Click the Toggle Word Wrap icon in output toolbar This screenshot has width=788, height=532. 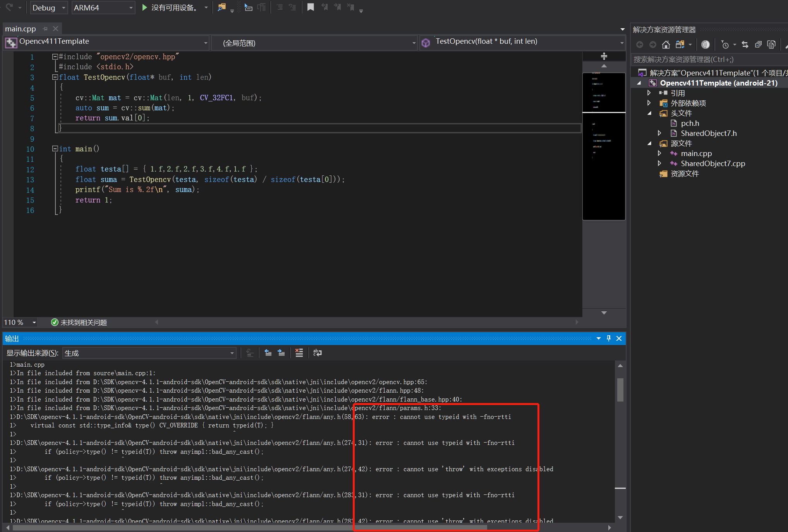click(x=318, y=353)
